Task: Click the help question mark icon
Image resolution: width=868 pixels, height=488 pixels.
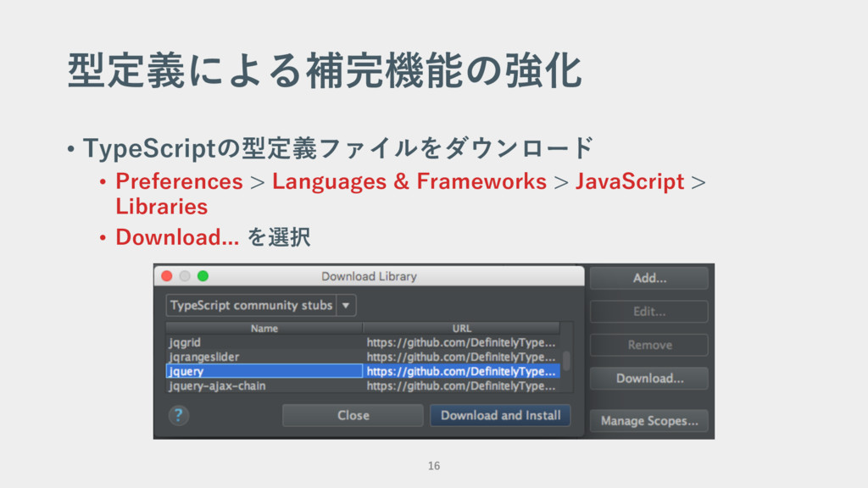Action: coord(178,415)
